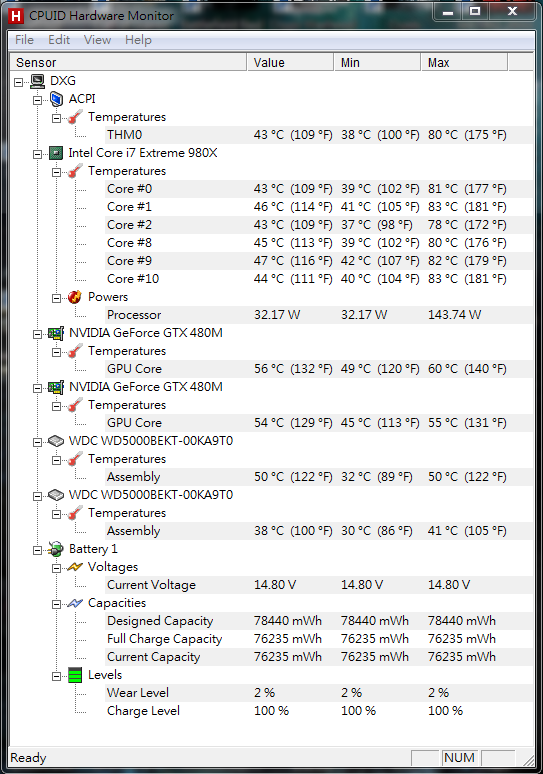Collapse the Intel Core i7 Extreme 980X node
543x774 pixels.
[38, 154]
